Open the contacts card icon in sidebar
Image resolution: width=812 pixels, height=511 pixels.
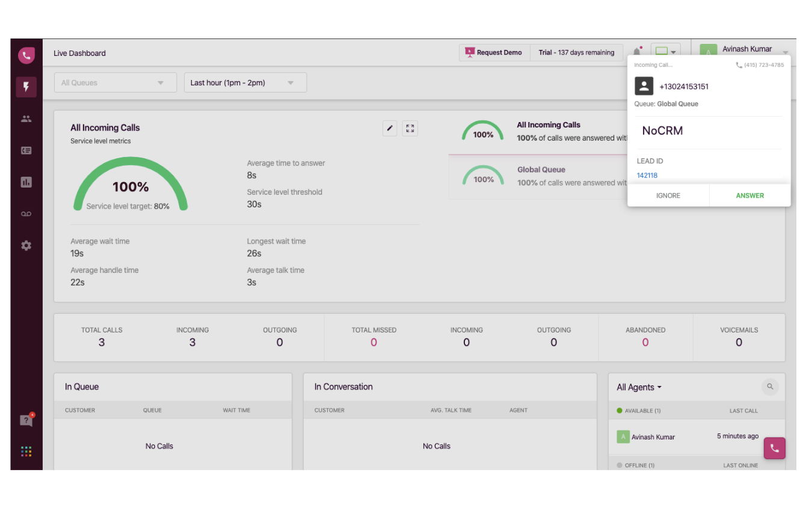(x=26, y=151)
